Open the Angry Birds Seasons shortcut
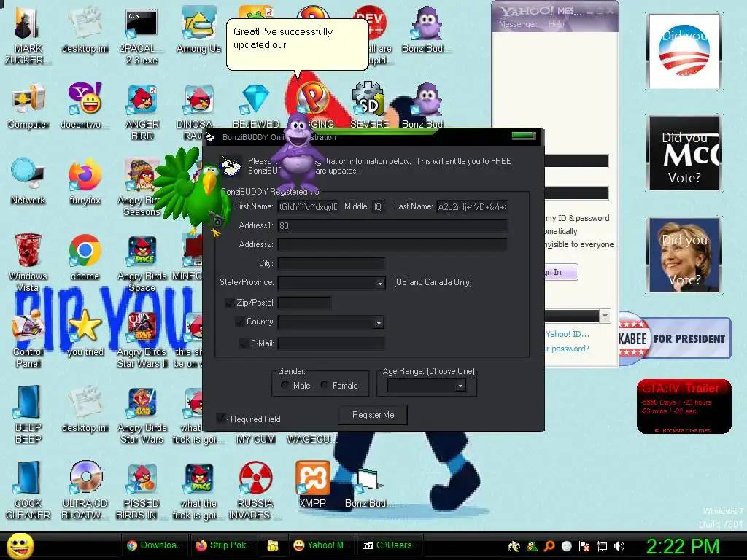The height and width of the screenshot is (560, 747). pyautogui.click(x=141, y=187)
